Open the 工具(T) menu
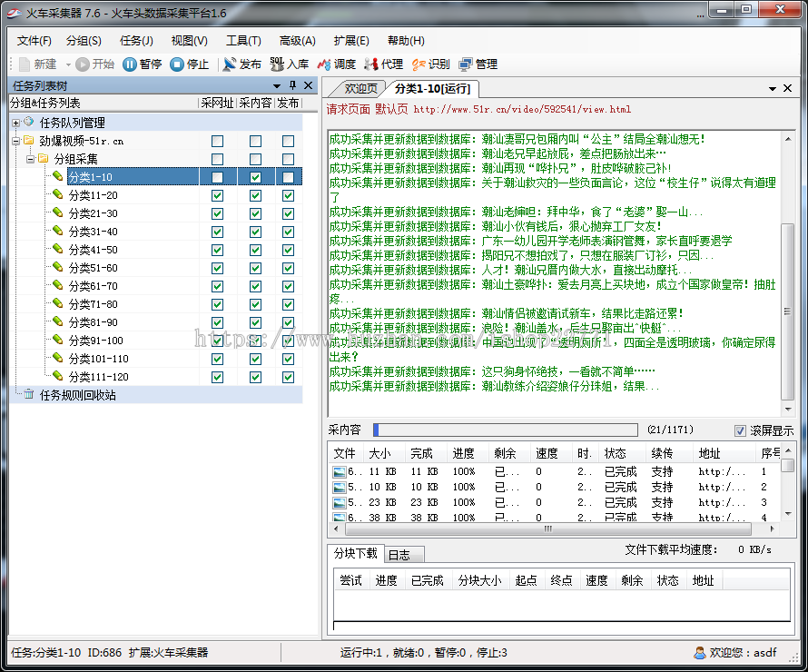This screenshot has height=672, width=808. 243,41
